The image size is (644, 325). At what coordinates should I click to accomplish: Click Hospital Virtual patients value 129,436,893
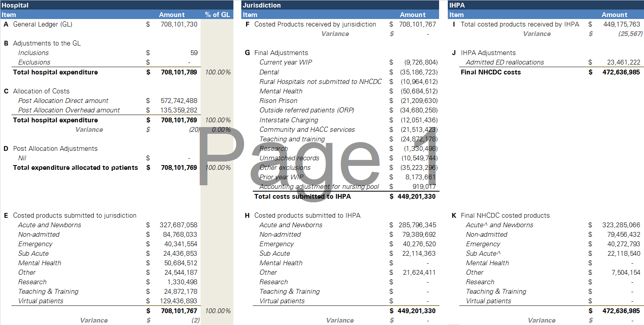point(179,301)
